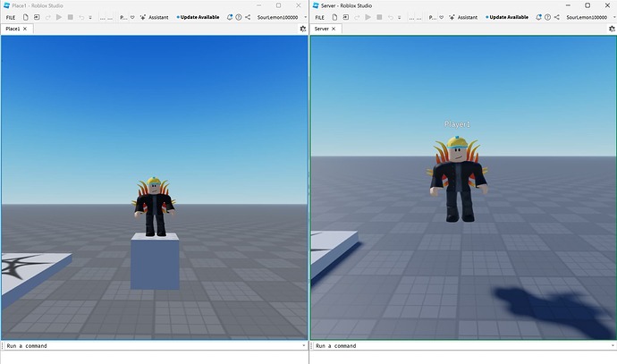Click the Roblox Studio logo in Place1 title bar
Viewport: 617px width, 364px height.
[x=6, y=5]
